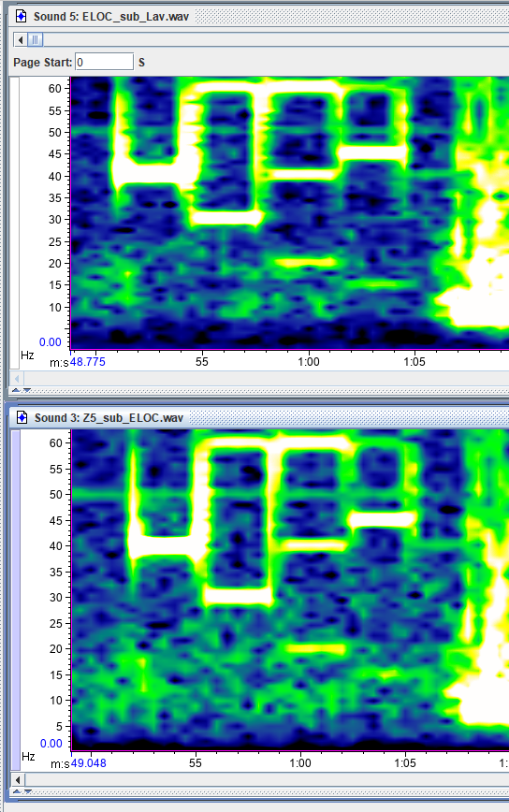
Task: Select the Sound 5: ELOC_sub_Lav.wav title
Action: tap(110, 17)
